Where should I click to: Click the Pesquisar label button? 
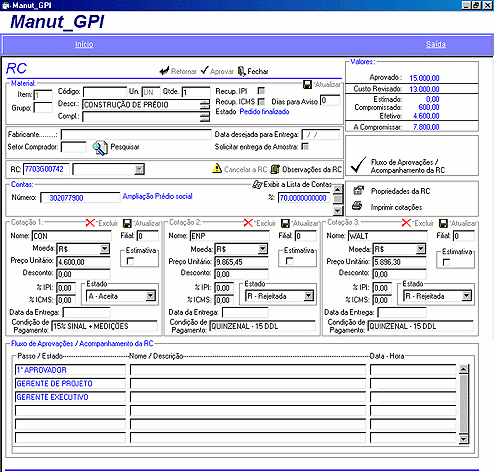(x=125, y=147)
